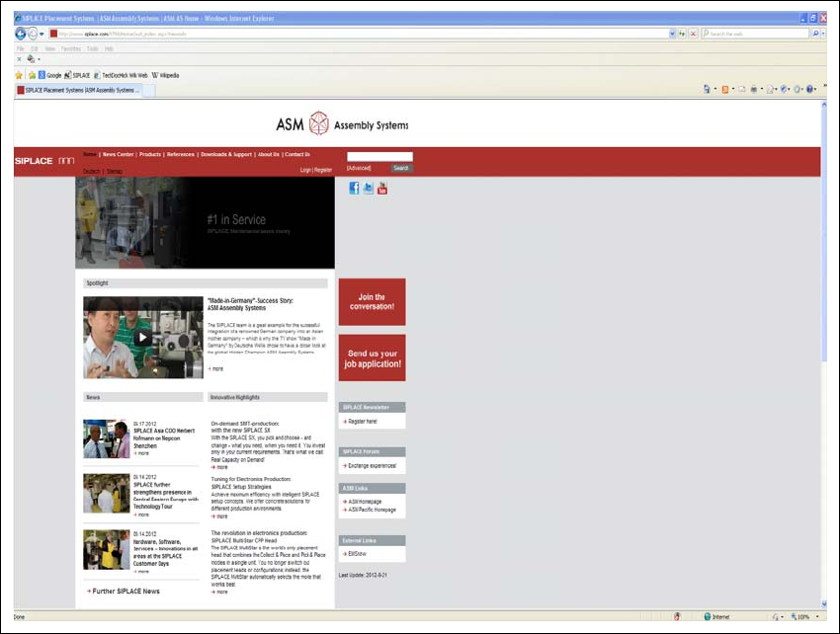Open the Products menu item

(150, 155)
